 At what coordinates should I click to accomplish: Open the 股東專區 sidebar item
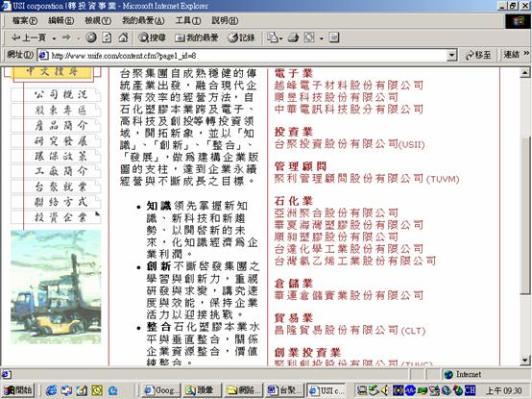56,111
